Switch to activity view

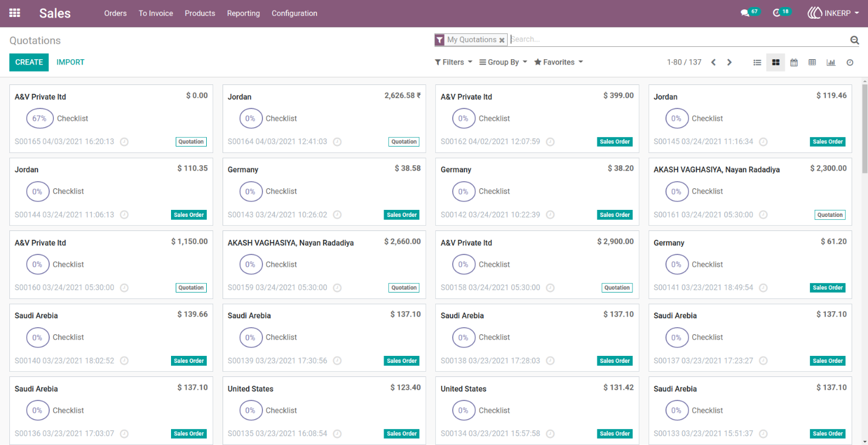pyautogui.click(x=850, y=62)
